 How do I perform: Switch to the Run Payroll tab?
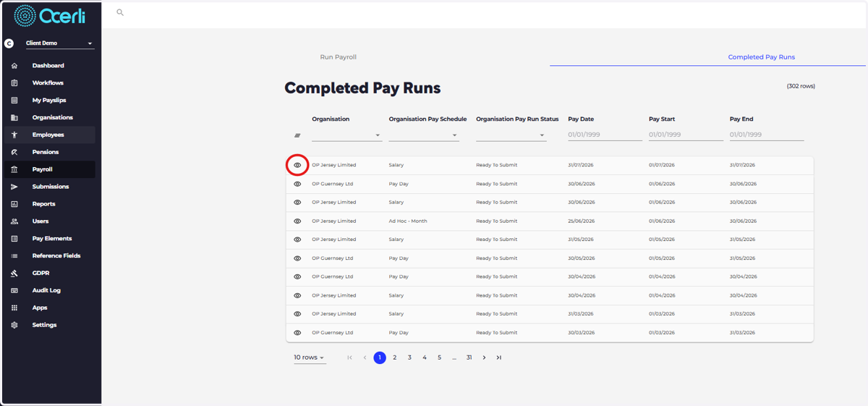point(339,57)
